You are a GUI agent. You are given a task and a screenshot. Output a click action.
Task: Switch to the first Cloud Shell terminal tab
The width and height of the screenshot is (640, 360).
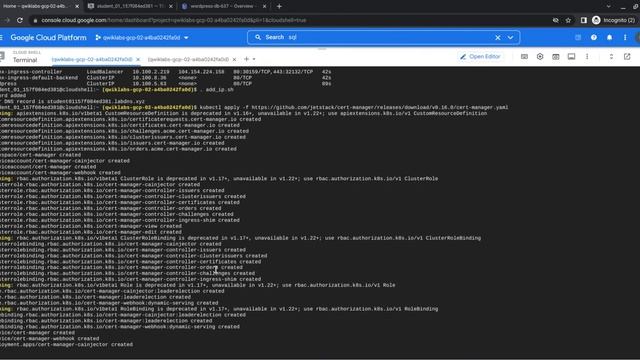pos(92,60)
